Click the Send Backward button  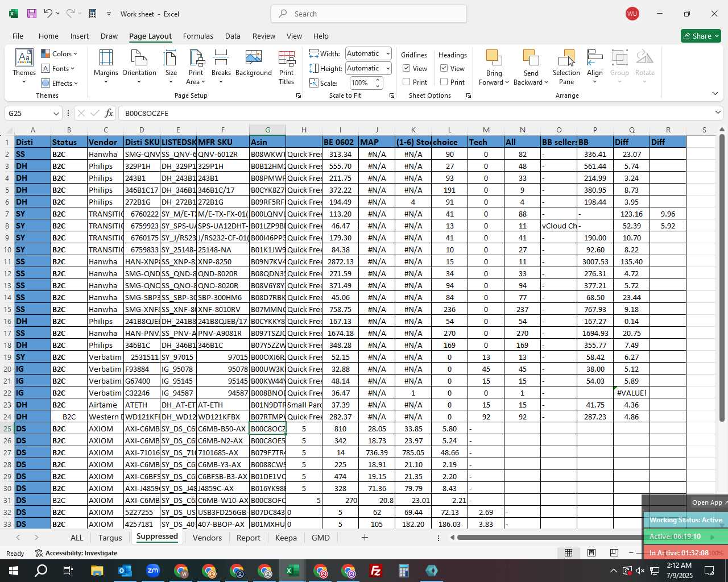click(531, 67)
